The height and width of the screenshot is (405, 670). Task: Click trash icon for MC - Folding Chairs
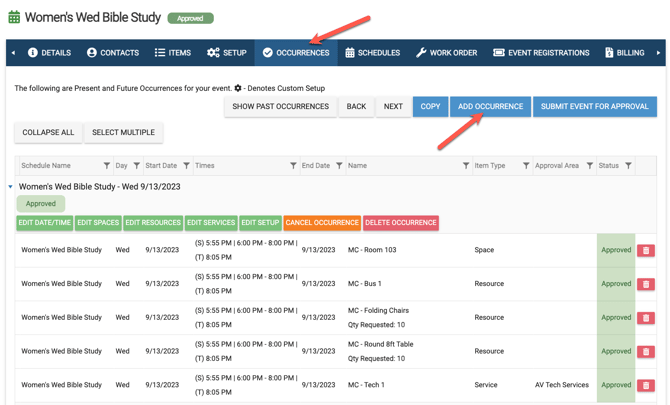point(646,318)
